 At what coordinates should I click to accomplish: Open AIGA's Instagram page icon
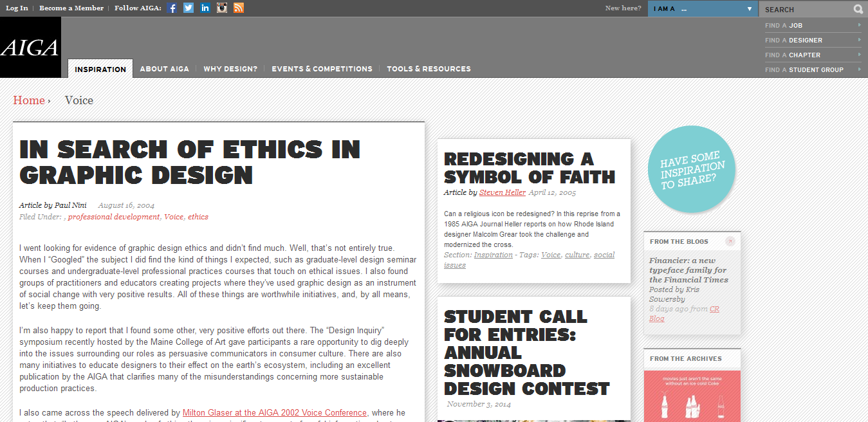pos(222,8)
